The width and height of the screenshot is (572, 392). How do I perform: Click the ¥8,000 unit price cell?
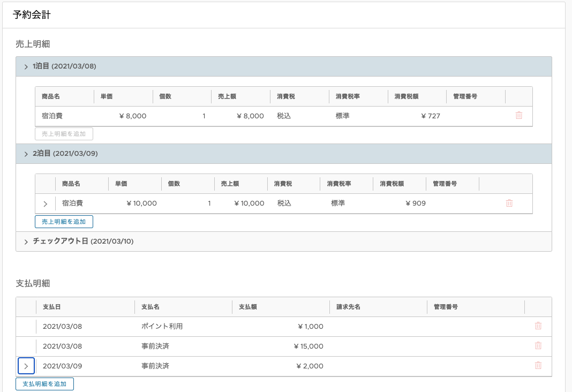coord(133,116)
